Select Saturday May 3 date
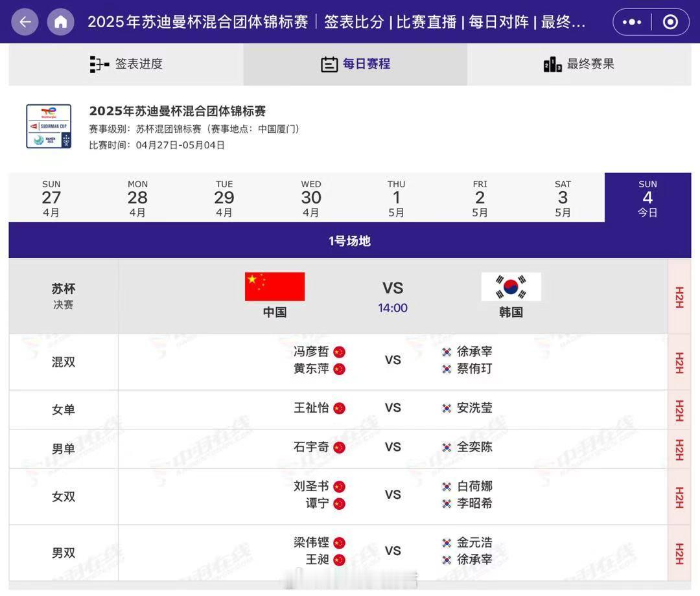 (x=563, y=198)
